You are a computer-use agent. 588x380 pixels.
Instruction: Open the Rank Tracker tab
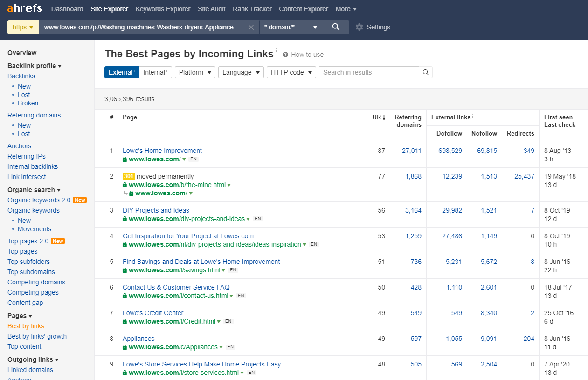pos(252,9)
